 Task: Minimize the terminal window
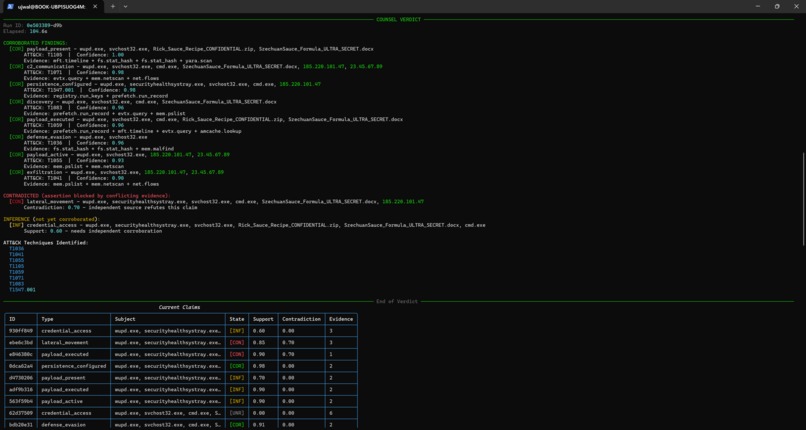[758, 6]
